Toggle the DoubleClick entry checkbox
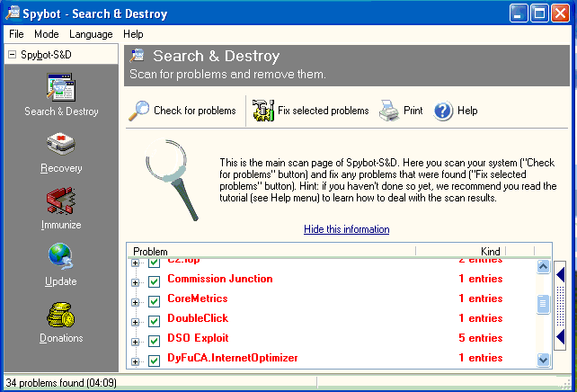Image resolution: width=577 pixels, height=392 pixels. coord(154,318)
